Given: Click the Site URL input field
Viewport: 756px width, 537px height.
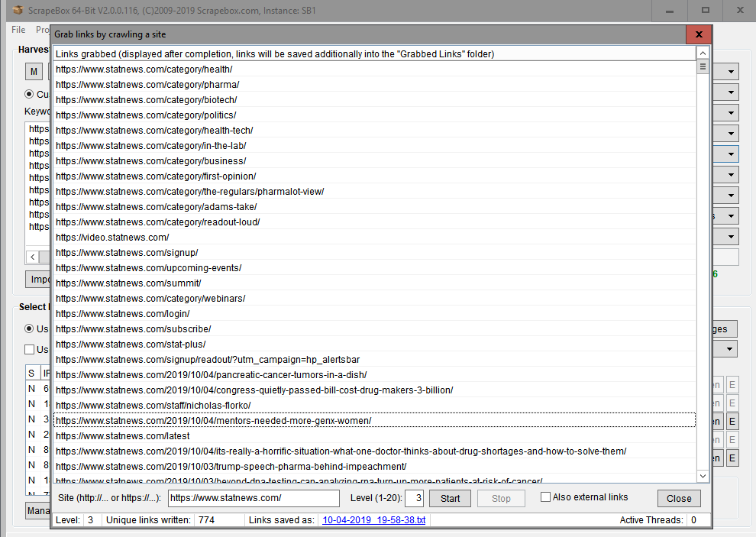Looking at the screenshot, I should point(254,498).
